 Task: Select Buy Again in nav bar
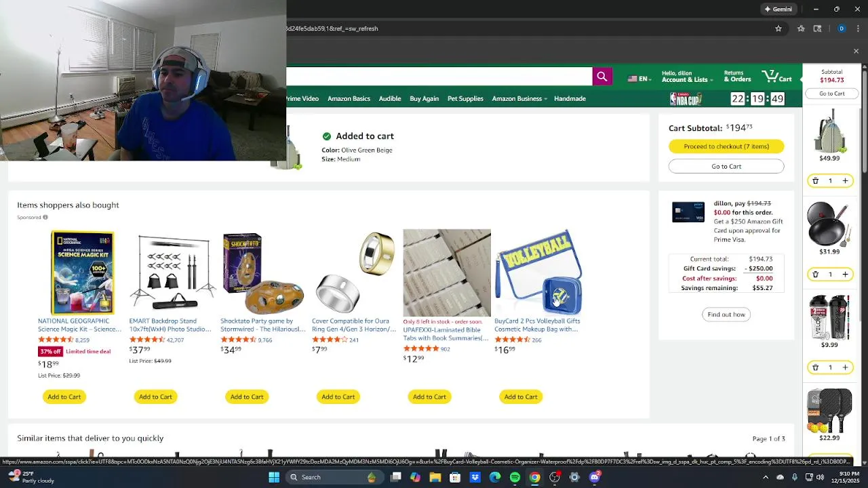[424, 99]
